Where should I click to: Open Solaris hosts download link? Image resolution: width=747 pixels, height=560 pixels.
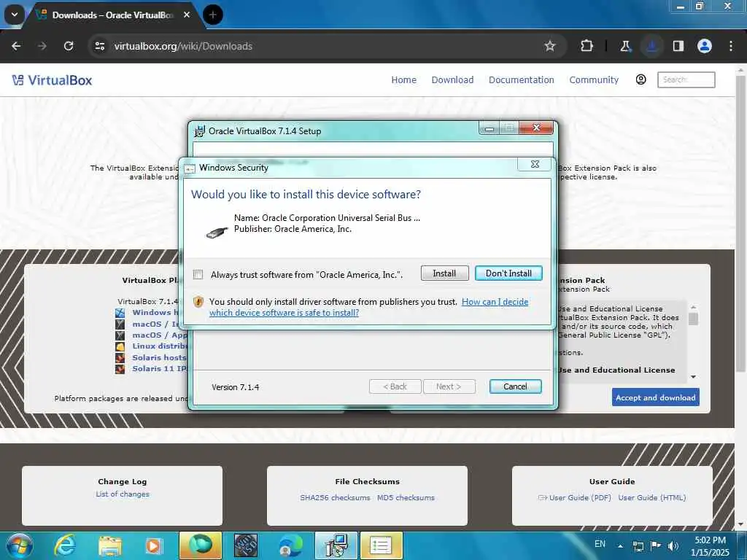159,357
